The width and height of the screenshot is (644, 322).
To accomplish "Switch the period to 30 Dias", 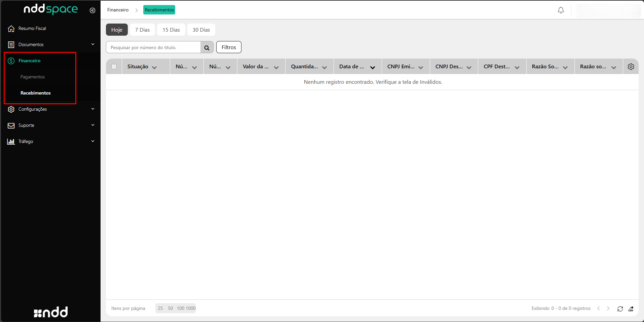I will pos(201,30).
